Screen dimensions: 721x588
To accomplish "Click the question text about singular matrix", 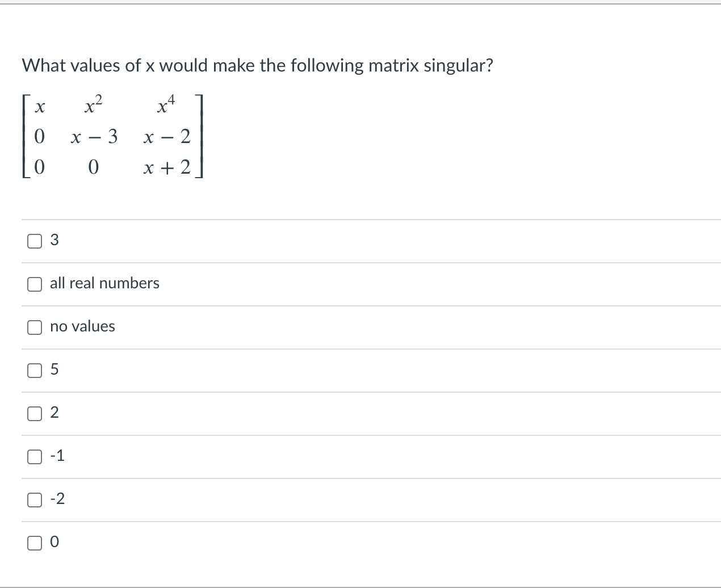I will click(257, 65).
